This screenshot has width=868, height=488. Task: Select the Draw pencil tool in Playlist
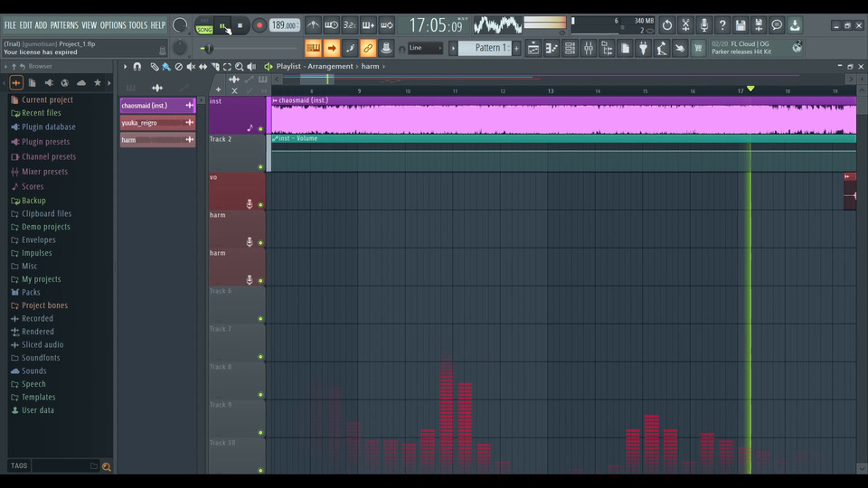[155, 66]
